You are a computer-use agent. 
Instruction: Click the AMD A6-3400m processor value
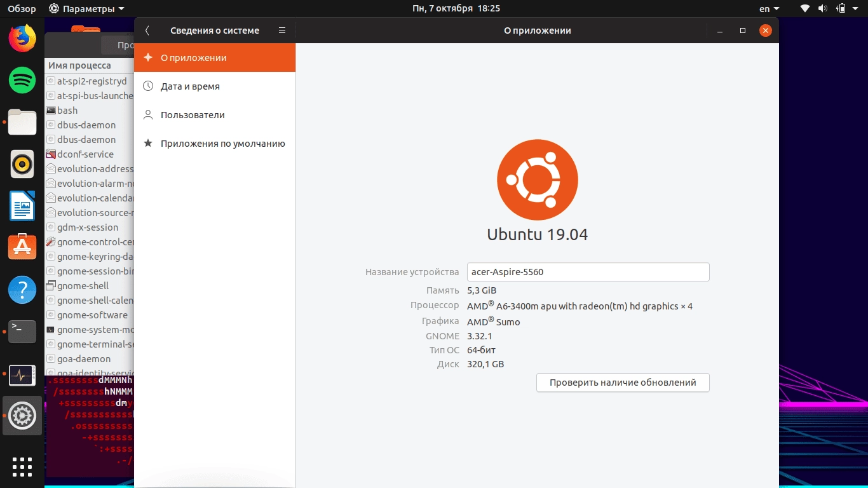(x=580, y=306)
